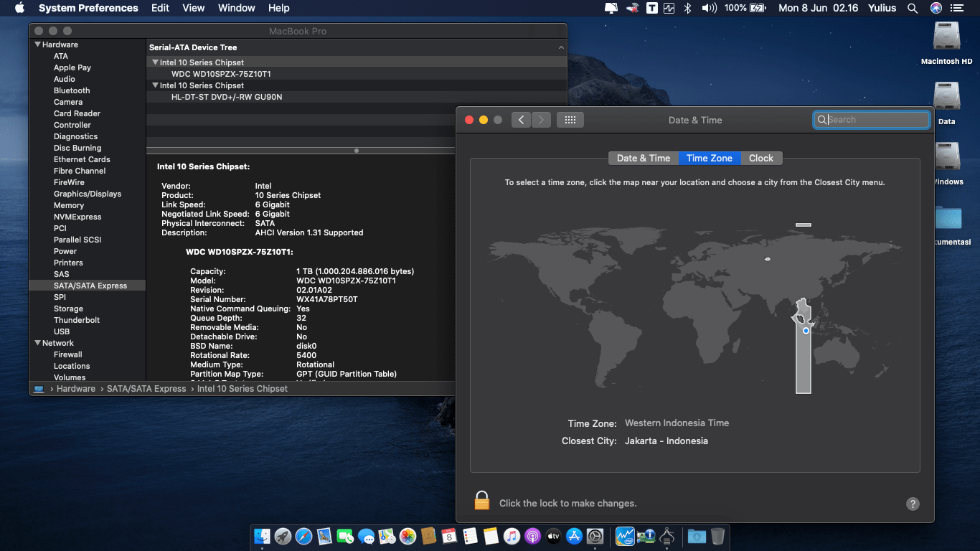Open Calendar from the dock

click(x=449, y=536)
